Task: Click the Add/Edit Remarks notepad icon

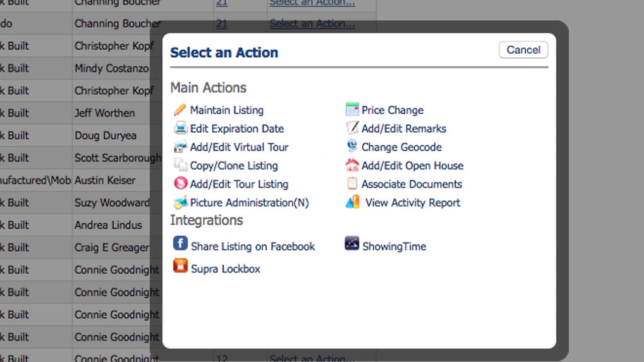Action: pos(352,128)
